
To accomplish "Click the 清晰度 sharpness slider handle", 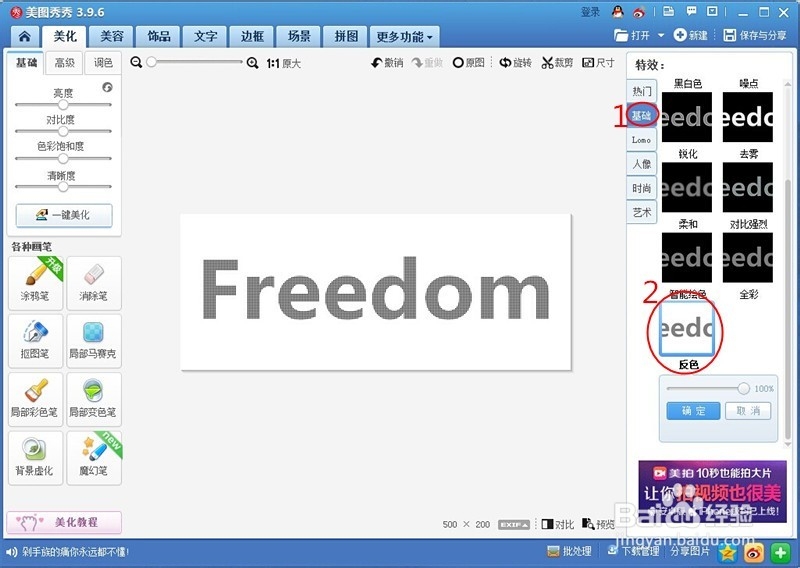I will [63, 187].
